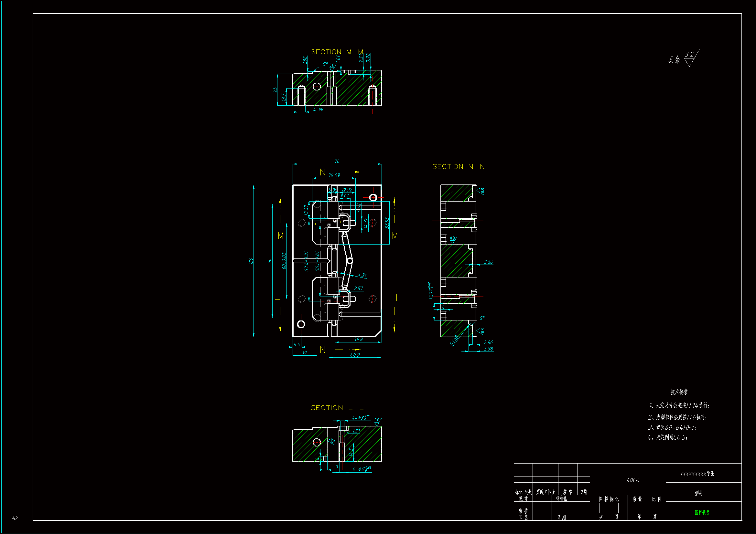
Task: Select the 型芯 part name cell
Action: tap(698, 493)
